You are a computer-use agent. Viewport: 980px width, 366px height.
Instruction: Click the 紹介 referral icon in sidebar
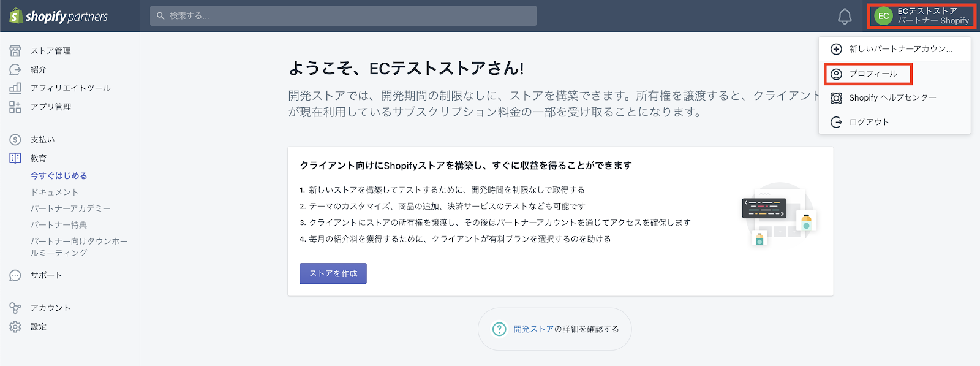click(15, 69)
